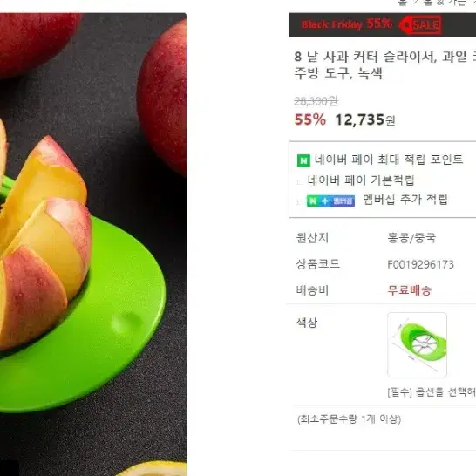
Task: Click the 색상 option label
Action: pyautogui.click(x=306, y=323)
